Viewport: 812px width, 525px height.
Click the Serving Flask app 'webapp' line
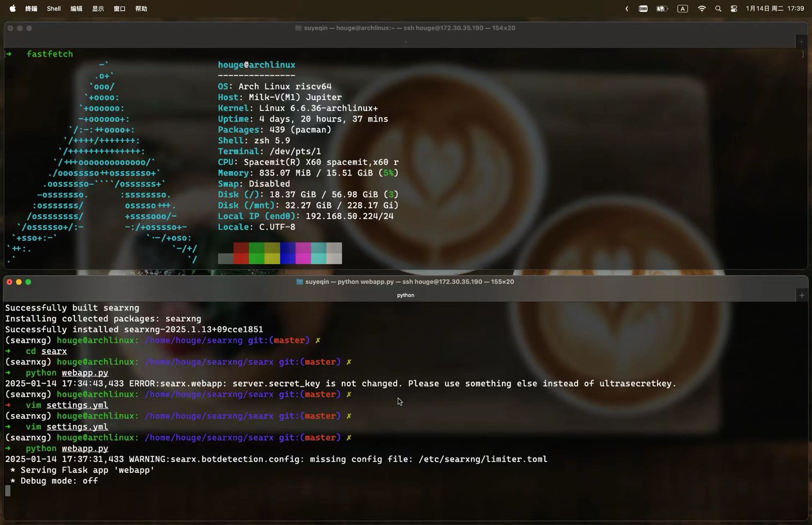point(82,470)
